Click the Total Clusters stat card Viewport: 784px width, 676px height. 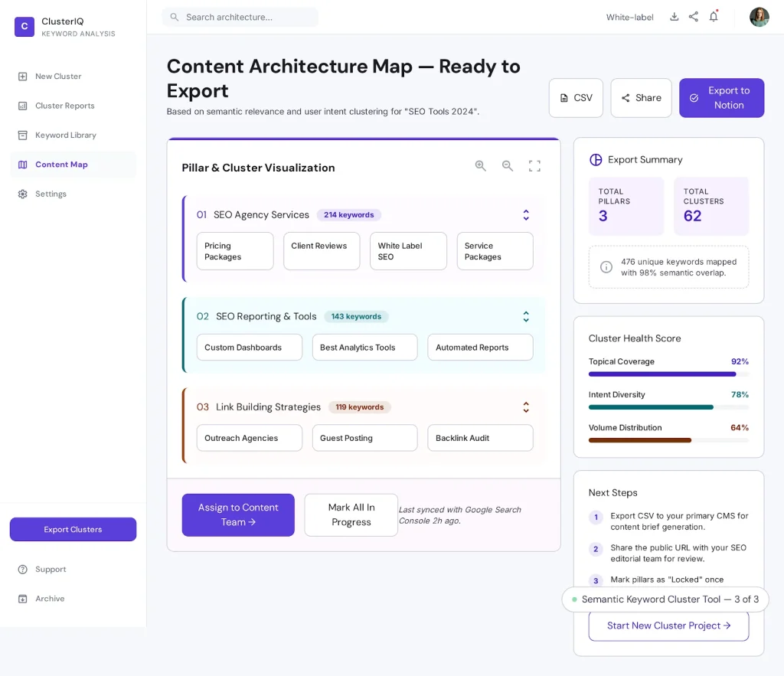(x=711, y=206)
